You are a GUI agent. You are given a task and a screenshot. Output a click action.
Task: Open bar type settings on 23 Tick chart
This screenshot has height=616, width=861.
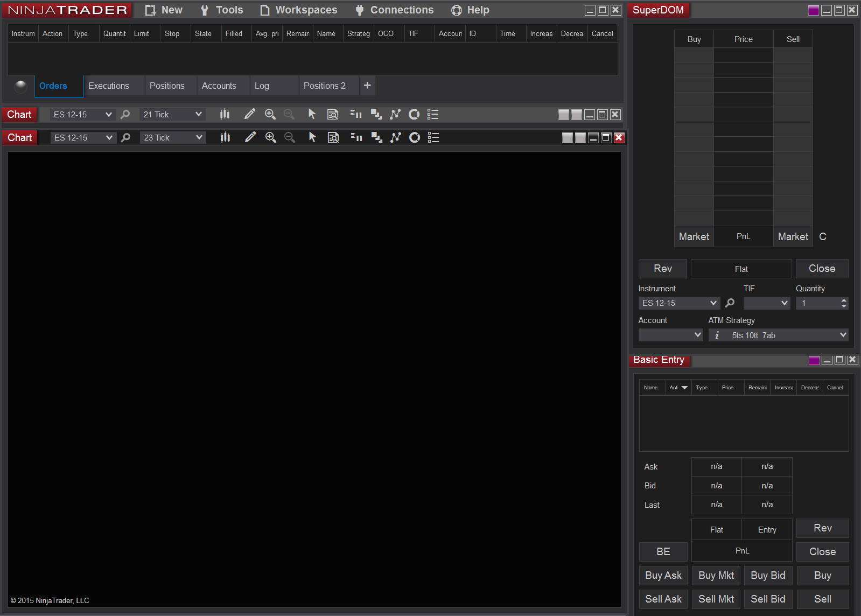tap(225, 137)
